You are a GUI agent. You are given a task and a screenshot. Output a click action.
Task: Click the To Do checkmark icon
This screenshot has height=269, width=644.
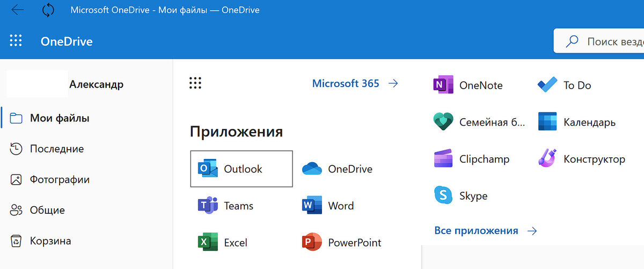(x=547, y=85)
